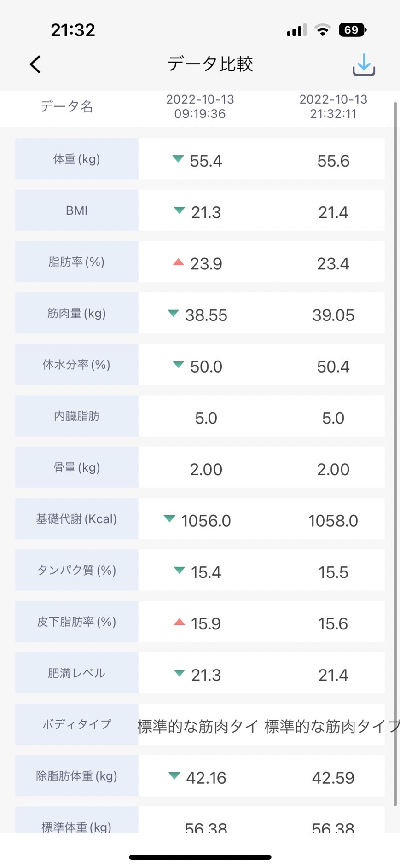400x868 pixels.
Task: Tap the download export icon
Action: [364, 64]
